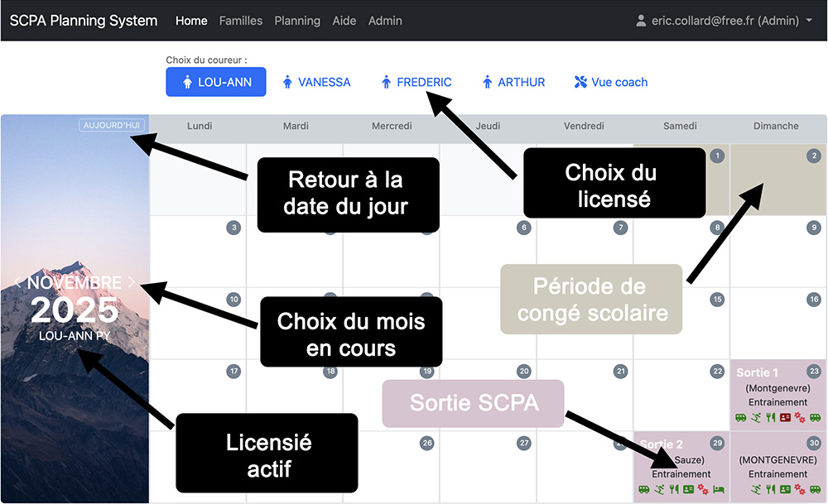Click the skier icon in the Sortie 1 cell
This screenshot has height=504, width=828.
point(755,417)
